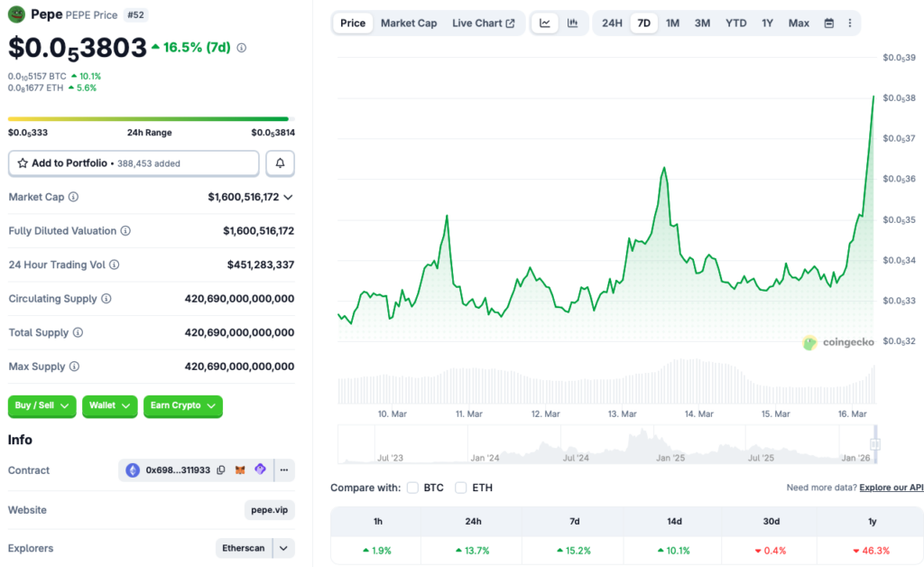Image resolution: width=924 pixels, height=567 pixels.
Task: Switch to candlestick chart view
Action: pyautogui.click(x=573, y=23)
